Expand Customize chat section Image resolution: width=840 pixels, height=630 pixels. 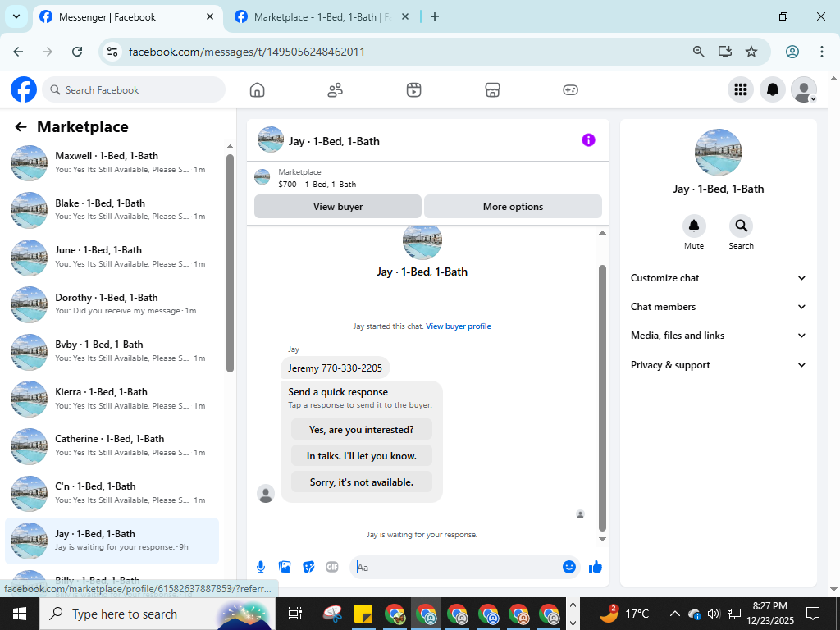718,278
